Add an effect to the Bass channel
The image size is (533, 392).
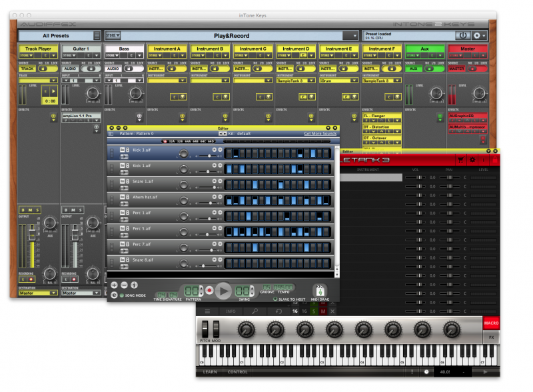[x=139, y=116]
